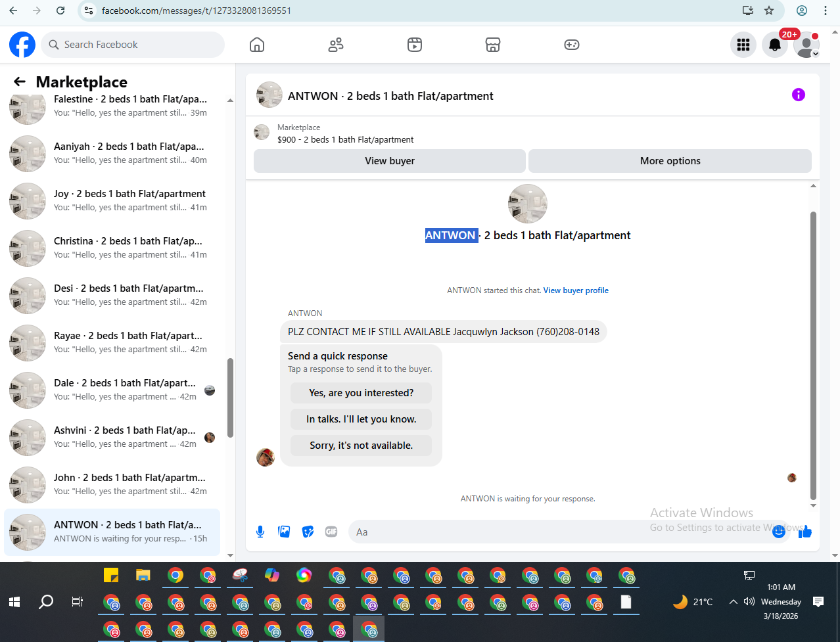Viewport: 840px width, 642px height.
Task: Attach a photo using the image icon
Action: (x=284, y=532)
